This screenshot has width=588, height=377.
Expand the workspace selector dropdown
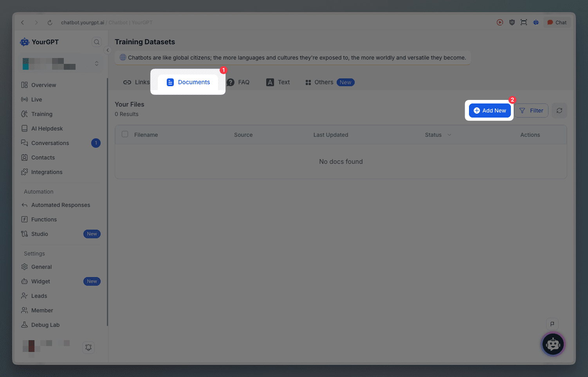pyautogui.click(x=96, y=63)
